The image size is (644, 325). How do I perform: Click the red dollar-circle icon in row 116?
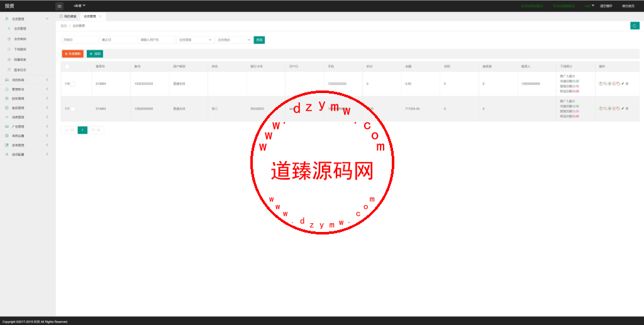[614, 84]
